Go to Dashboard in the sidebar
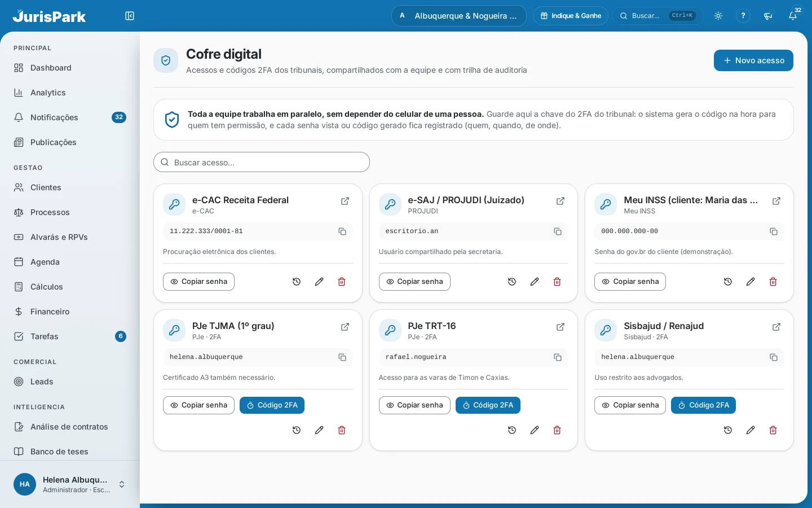 click(70, 68)
